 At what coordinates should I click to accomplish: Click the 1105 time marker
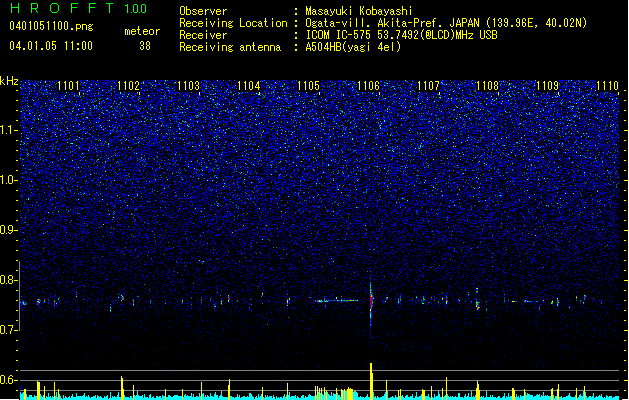308,86
